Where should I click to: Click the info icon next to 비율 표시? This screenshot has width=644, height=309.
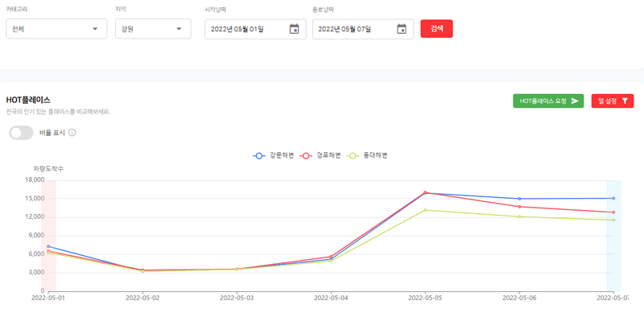[72, 133]
